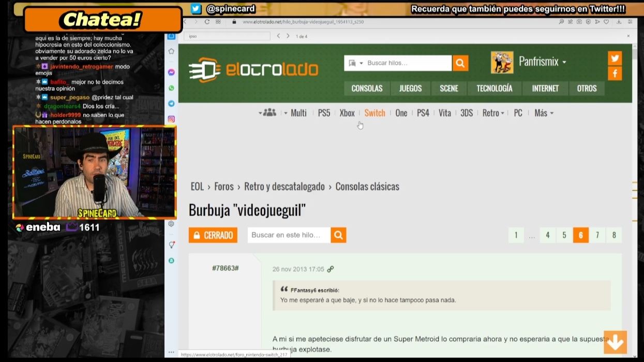Open the browser easy setup menu icon
The image size is (644, 362).
tap(630, 22)
